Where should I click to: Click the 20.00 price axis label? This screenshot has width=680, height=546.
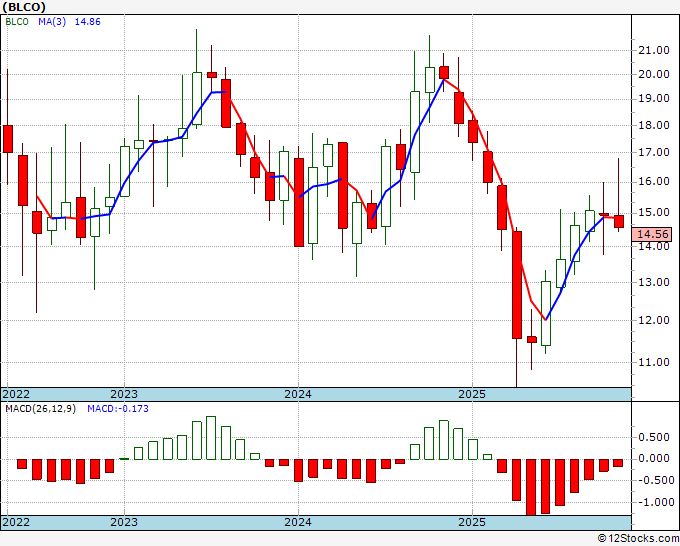(654, 74)
